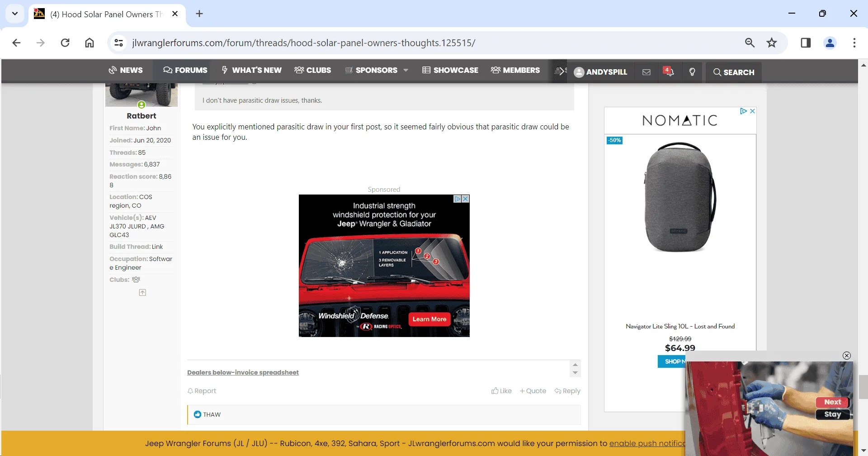Open forum SEARCH
Screen dimensions: 868x456
click(734, 72)
